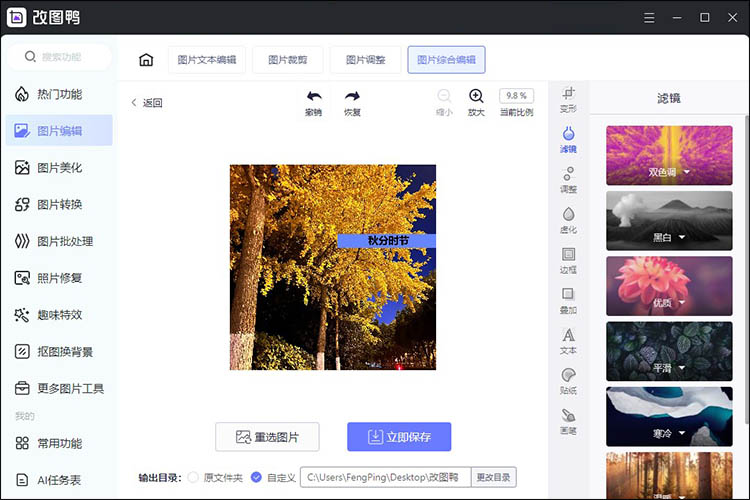The width and height of the screenshot is (750, 500).
Task: Open 趣味特效 in the sidebar
Action: [59, 315]
